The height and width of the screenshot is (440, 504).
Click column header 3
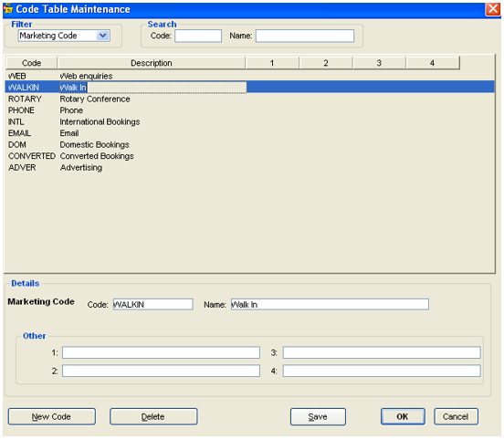[379, 63]
